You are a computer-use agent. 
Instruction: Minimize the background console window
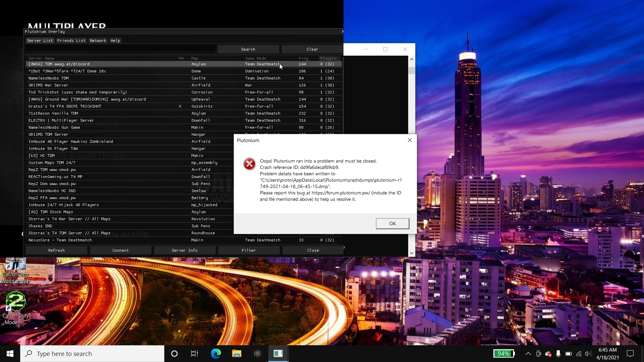pos(366,49)
